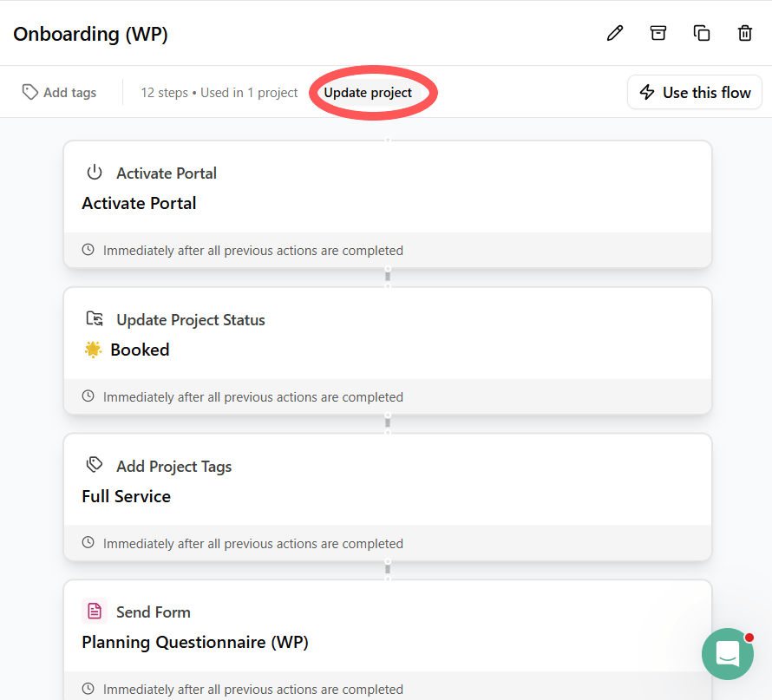Screen dimensions: 772x700
Task: Click the clock icon under Booked
Action: tap(88, 396)
